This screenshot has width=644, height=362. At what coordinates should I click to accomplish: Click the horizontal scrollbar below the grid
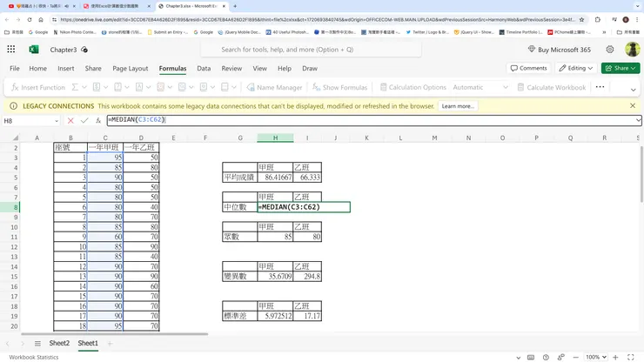click(115, 333)
